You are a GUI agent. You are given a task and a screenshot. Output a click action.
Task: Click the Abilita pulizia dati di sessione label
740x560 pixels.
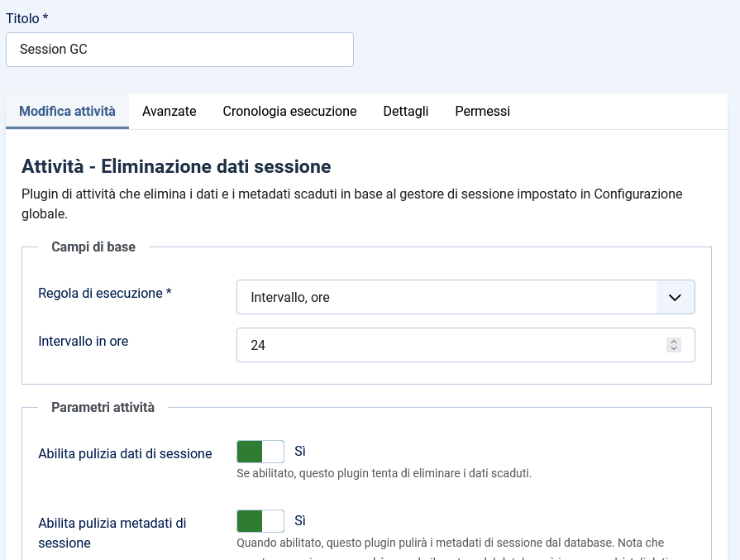tap(125, 453)
